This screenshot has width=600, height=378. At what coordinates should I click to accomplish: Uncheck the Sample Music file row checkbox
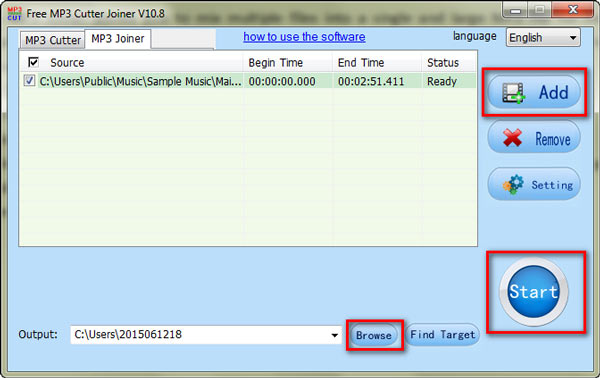click(29, 81)
